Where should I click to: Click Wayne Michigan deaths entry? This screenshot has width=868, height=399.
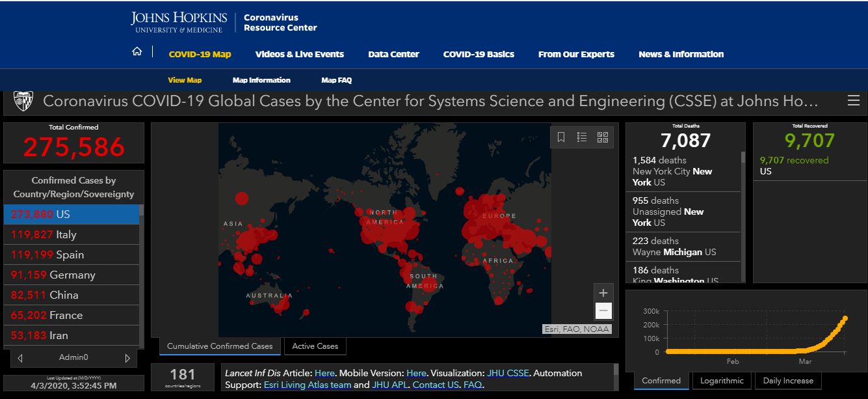[x=683, y=247]
